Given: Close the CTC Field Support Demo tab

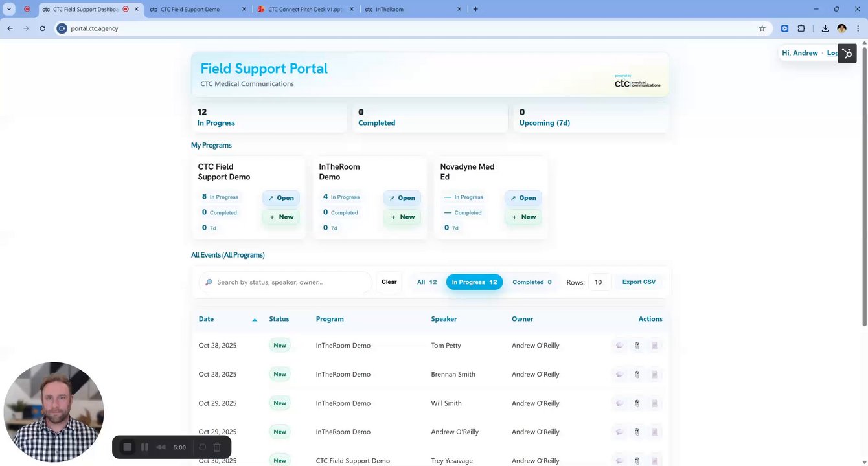Looking at the screenshot, I should pyautogui.click(x=244, y=10).
